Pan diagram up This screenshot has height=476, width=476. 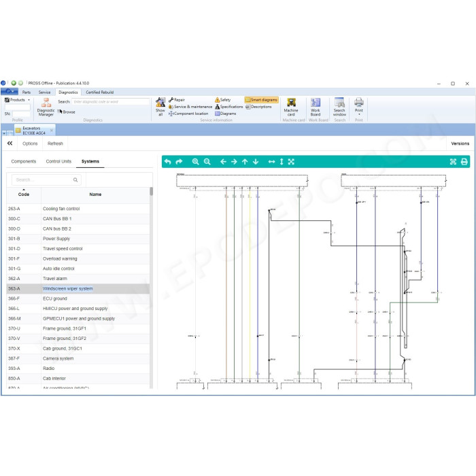click(245, 162)
